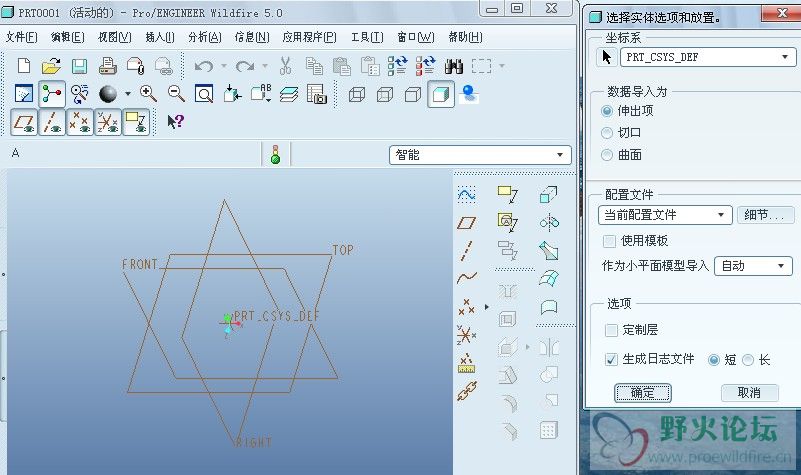Enable the 定制层 checkbox

[x=611, y=330]
